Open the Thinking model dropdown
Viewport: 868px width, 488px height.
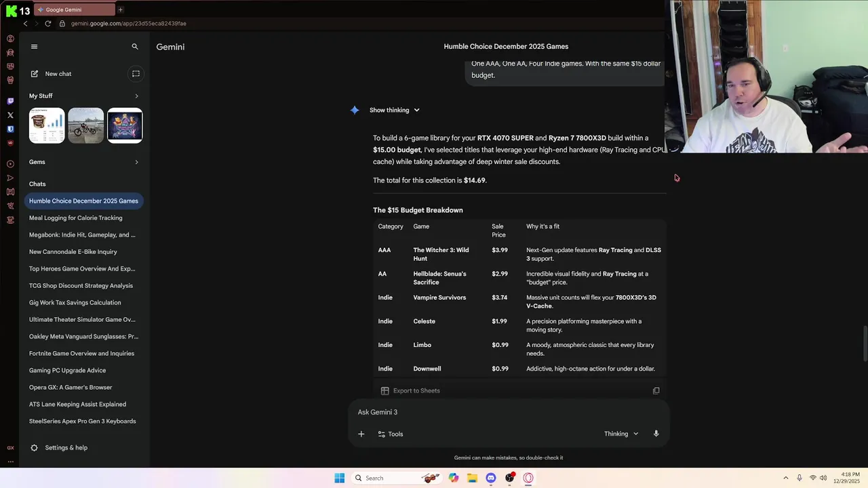[621, 434]
